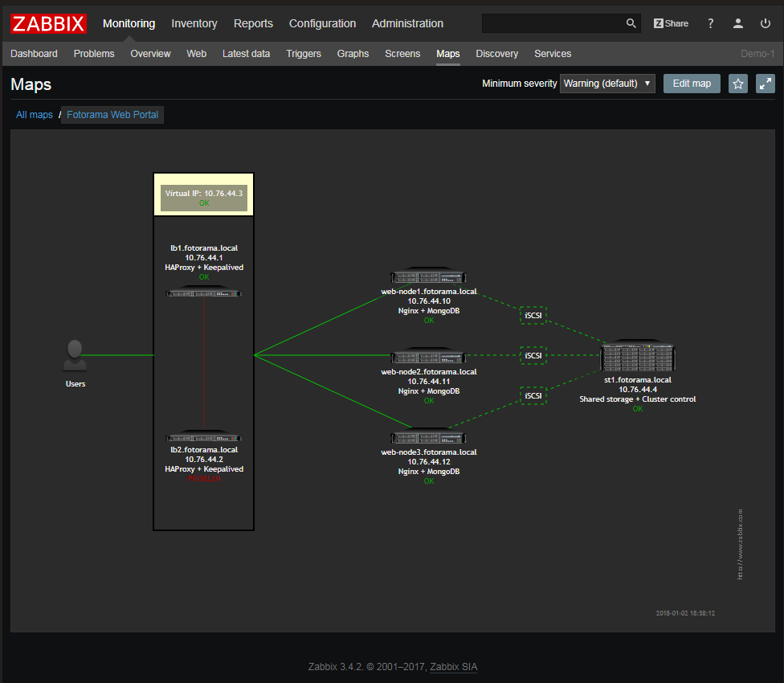Open Zabbix help via question mark icon
Viewport: 784px width, 683px height.
coord(710,23)
